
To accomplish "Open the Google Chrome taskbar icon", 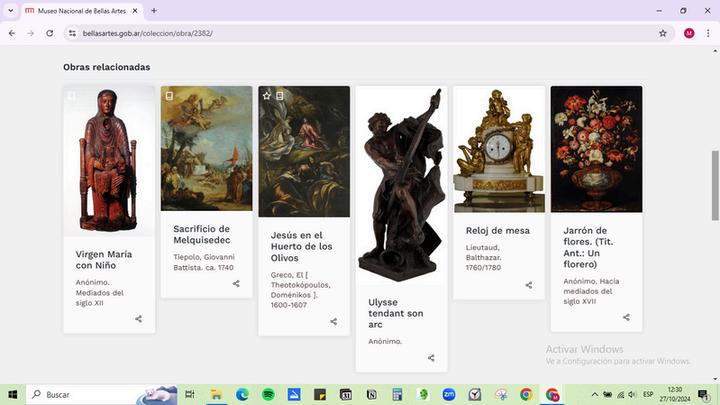I will 526,394.
